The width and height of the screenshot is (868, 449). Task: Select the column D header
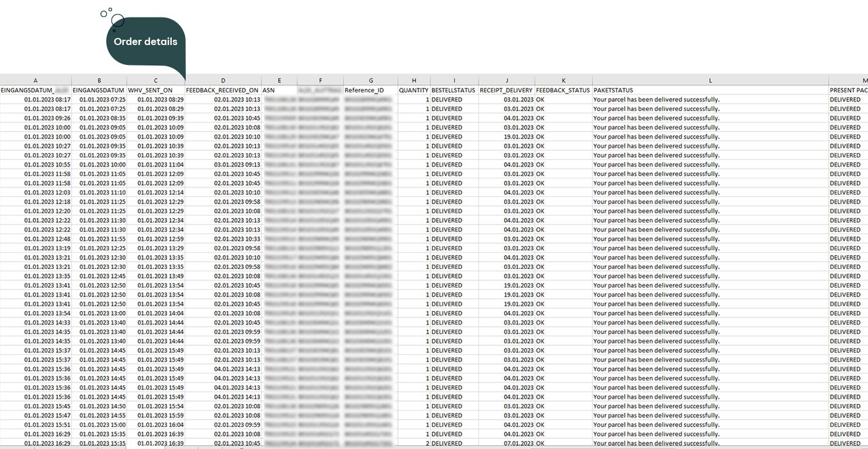(223, 81)
